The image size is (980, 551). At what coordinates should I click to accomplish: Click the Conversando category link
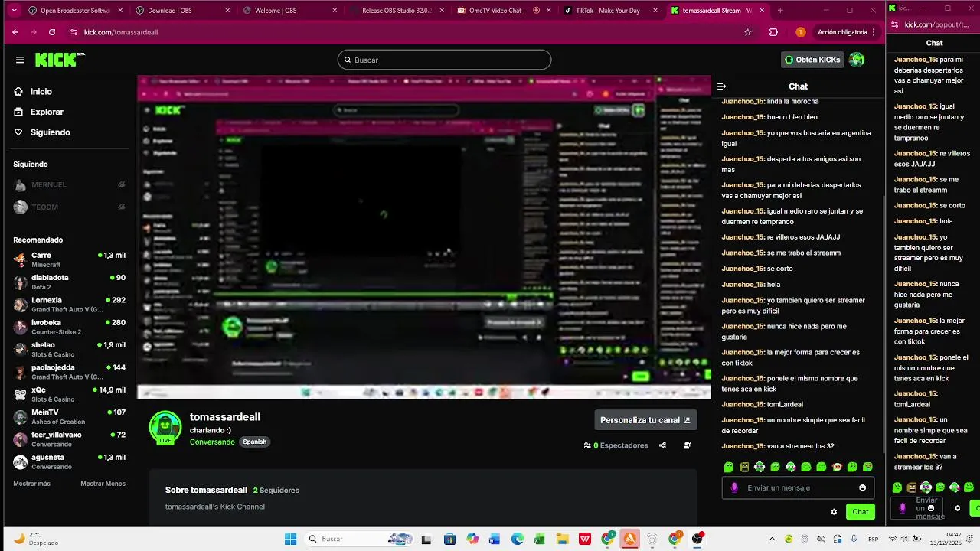click(212, 442)
